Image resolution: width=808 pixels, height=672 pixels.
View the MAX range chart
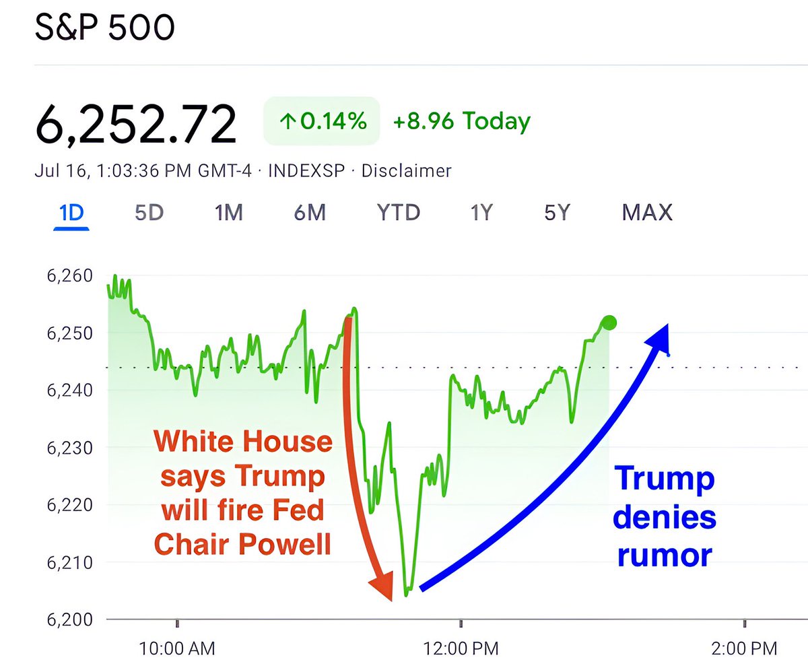pyautogui.click(x=647, y=213)
